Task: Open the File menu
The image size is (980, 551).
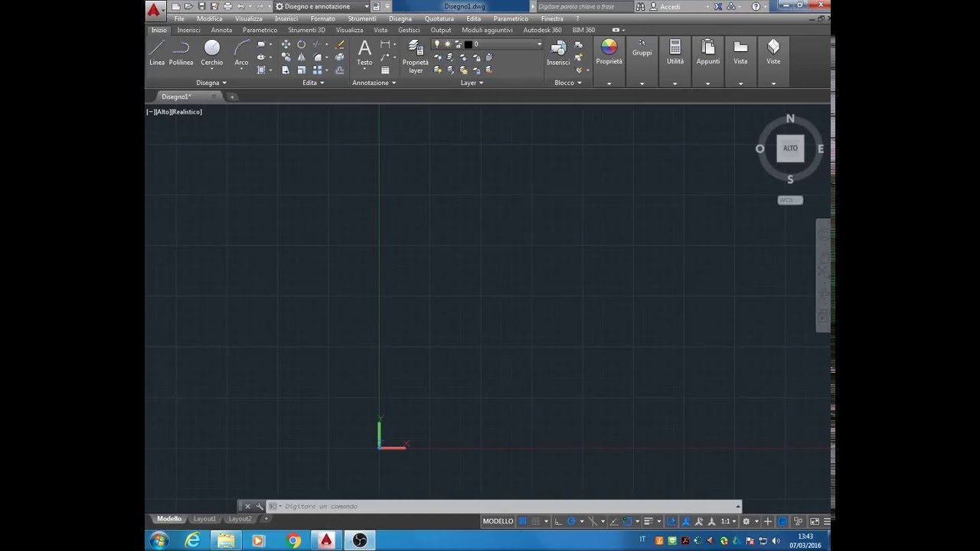Action: [x=179, y=18]
